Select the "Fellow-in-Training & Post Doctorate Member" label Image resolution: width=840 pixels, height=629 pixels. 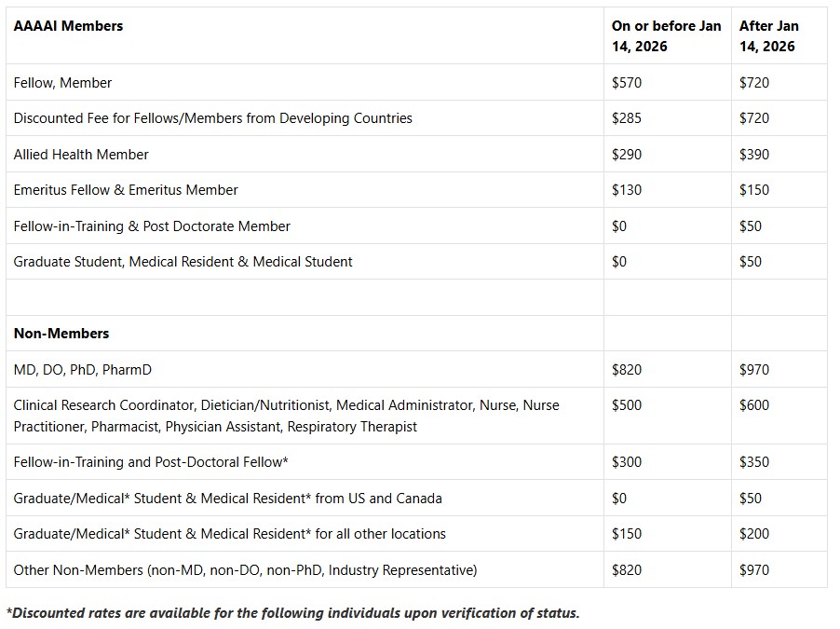[x=152, y=226]
